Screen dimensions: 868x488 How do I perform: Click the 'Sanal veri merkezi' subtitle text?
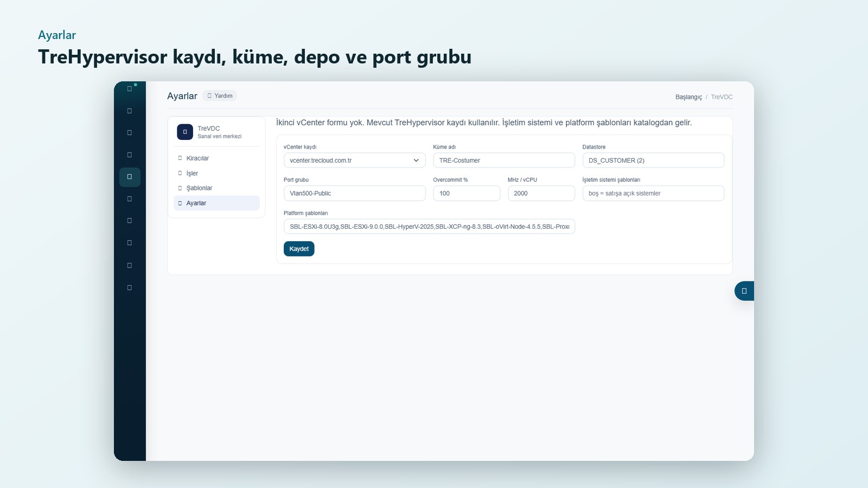click(x=220, y=137)
